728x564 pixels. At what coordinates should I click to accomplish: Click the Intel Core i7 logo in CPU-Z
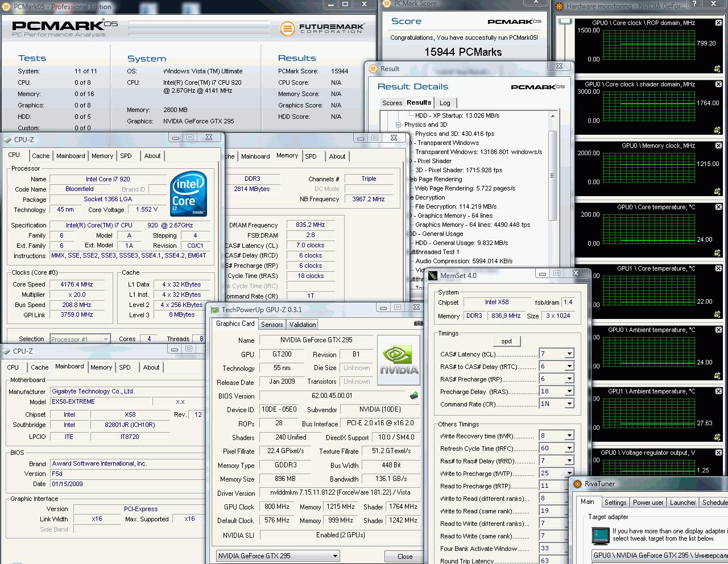188,194
